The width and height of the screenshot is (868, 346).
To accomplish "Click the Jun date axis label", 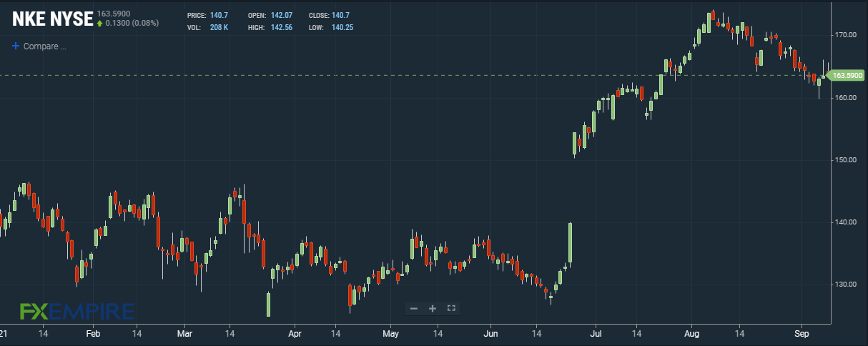I will pos(490,334).
